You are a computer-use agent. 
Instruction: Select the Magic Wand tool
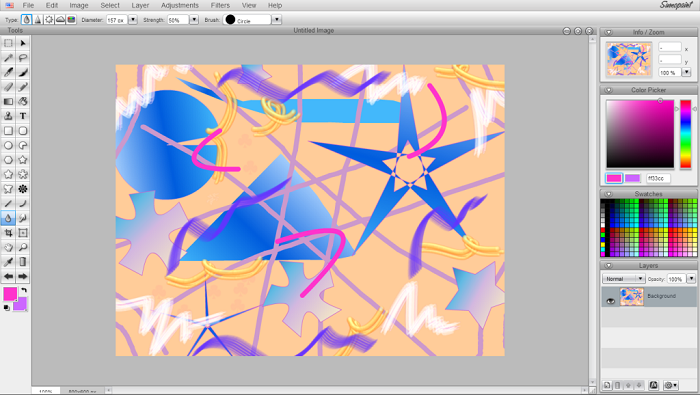click(8, 58)
